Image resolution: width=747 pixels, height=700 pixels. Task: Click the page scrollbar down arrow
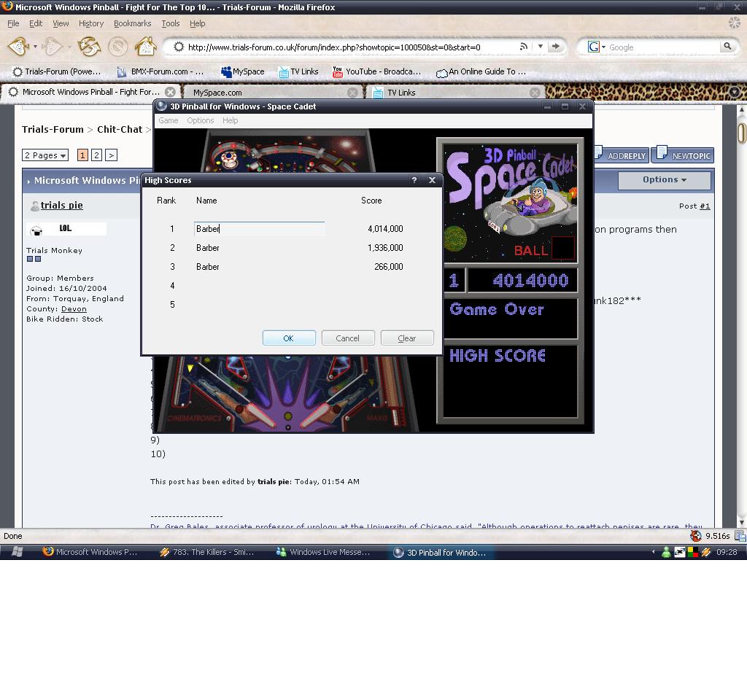coord(742,521)
